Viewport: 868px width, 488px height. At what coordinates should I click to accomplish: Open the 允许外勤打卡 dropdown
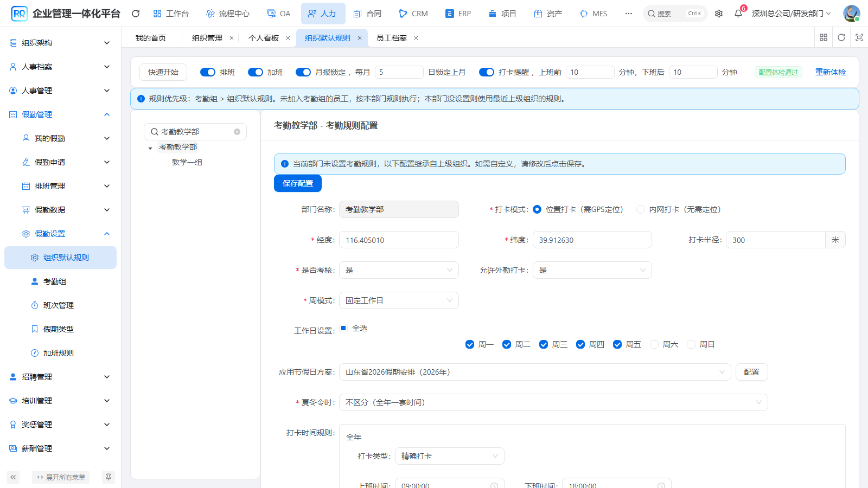click(592, 270)
